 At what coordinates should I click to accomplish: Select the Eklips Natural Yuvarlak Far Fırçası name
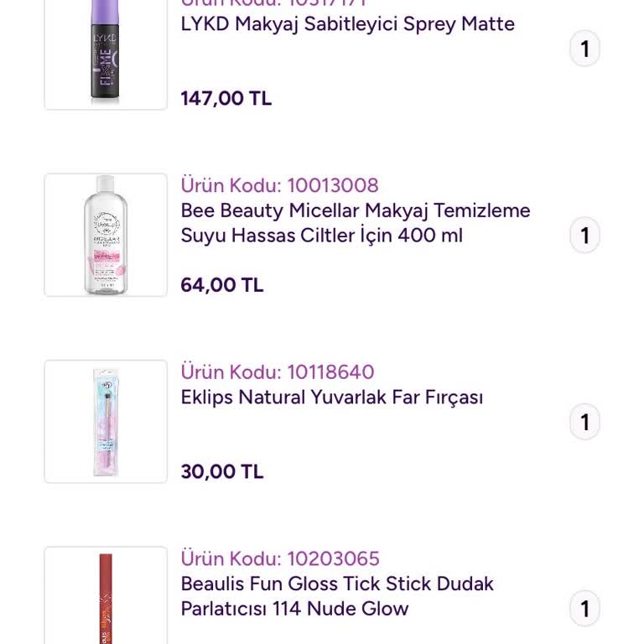pyautogui.click(x=332, y=397)
